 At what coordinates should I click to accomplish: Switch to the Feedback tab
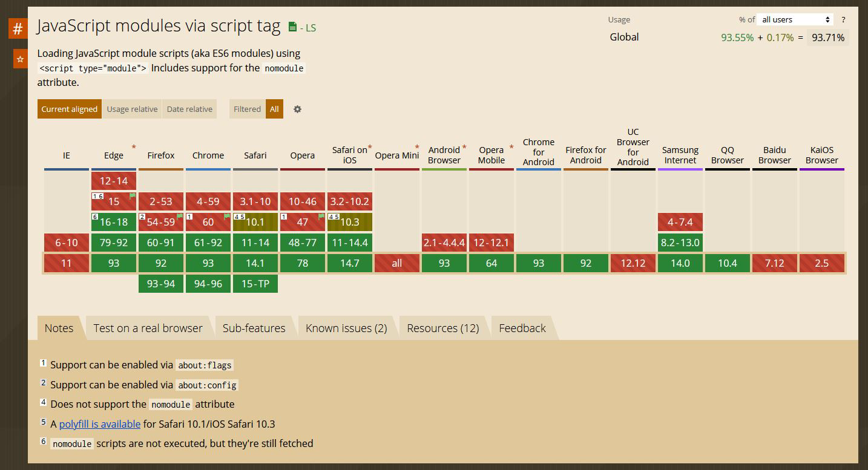coord(522,328)
